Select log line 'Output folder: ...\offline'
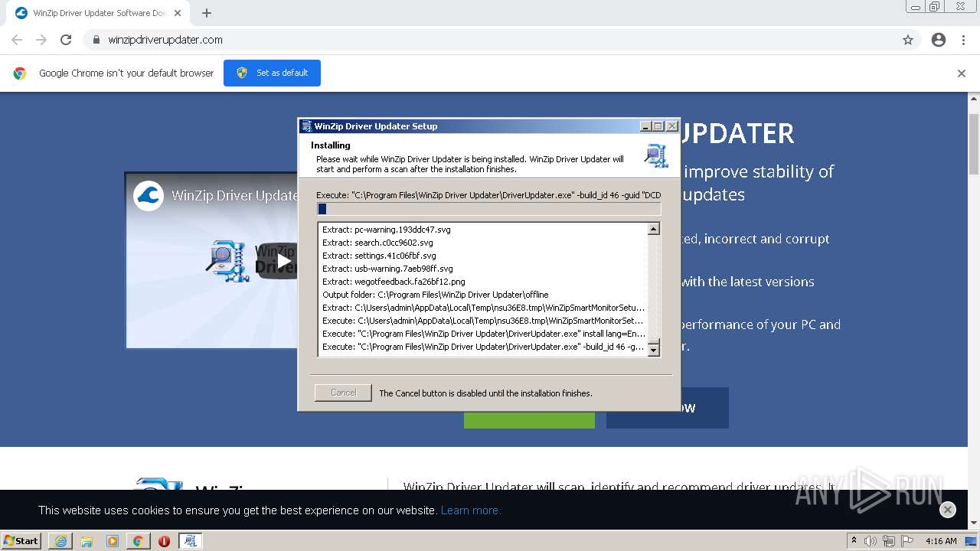Image resolution: width=980 pixels, height=551 pixels. (x=436, y=295)
